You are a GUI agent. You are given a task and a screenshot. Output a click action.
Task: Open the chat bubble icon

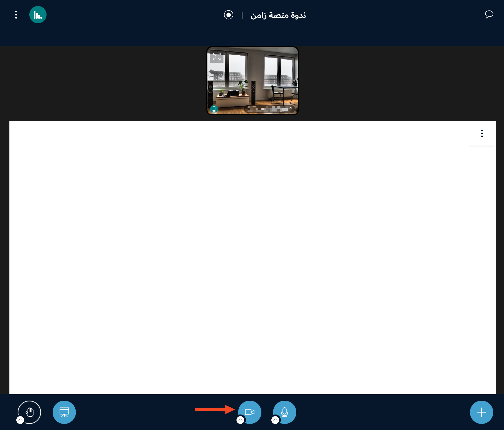(489, 14)
